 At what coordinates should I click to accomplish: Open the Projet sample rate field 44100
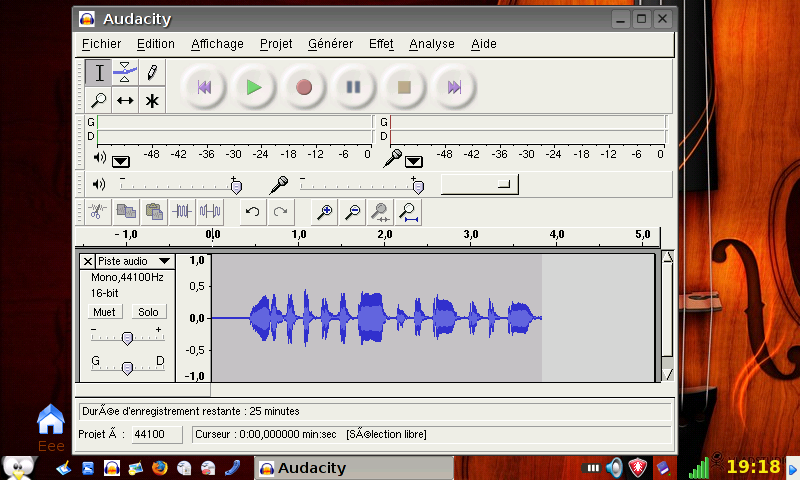tap(157, 434)
